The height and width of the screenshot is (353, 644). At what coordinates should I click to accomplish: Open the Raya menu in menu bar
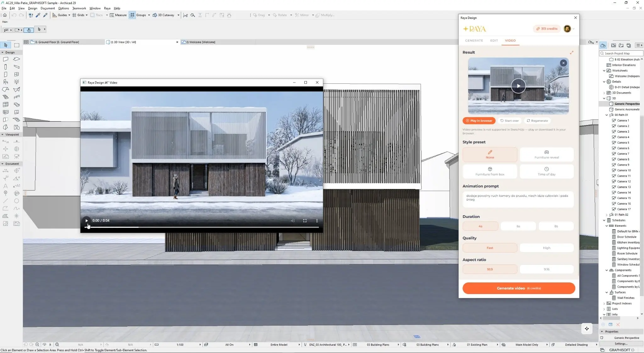pyautogui.click(x=107, y=8)
